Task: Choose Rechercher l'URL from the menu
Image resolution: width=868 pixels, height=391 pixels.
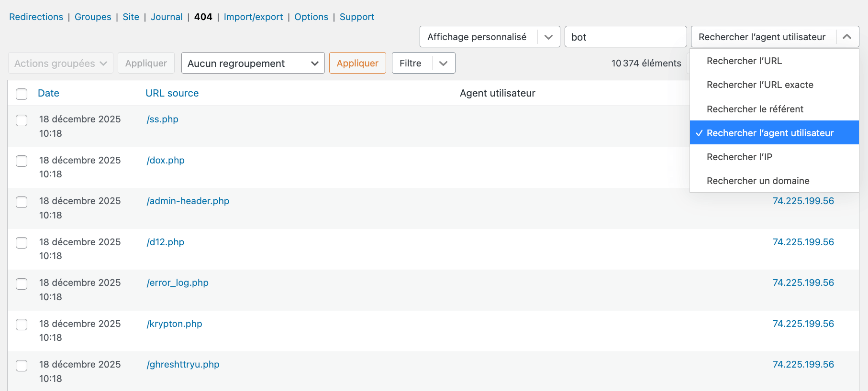Action: [744, 61]
